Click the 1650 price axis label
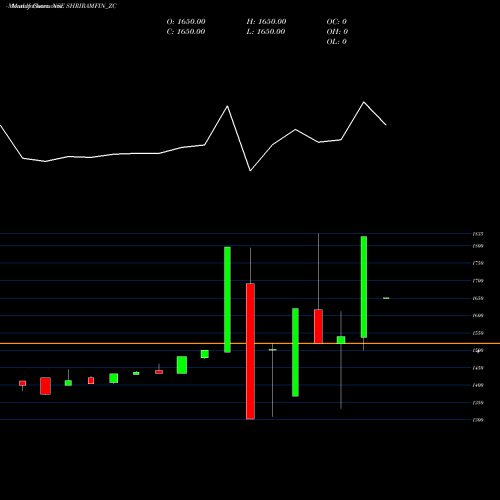Viewport: 500px width, 500px height. coord(478,298)
